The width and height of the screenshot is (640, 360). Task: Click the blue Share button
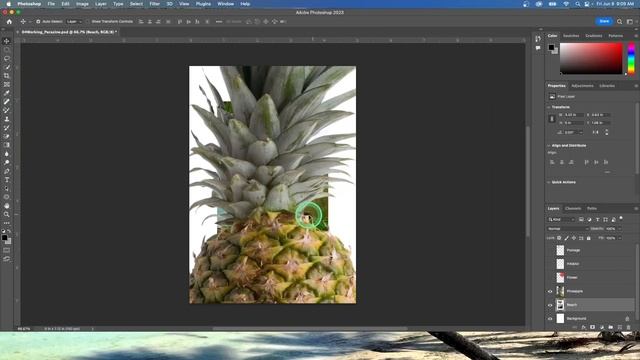[x=604, y=21]
